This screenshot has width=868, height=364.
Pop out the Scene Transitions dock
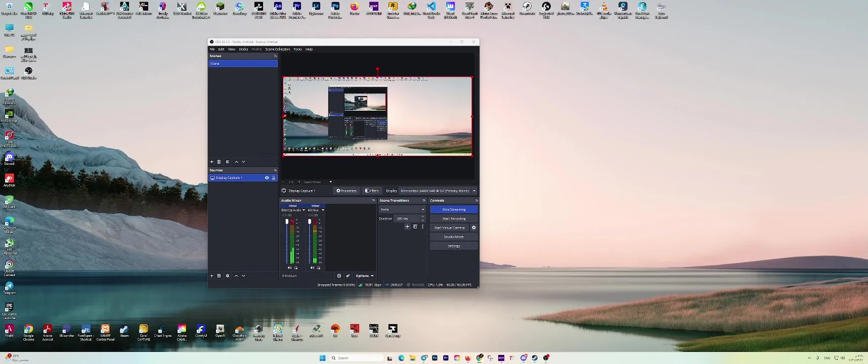point(424,200)
